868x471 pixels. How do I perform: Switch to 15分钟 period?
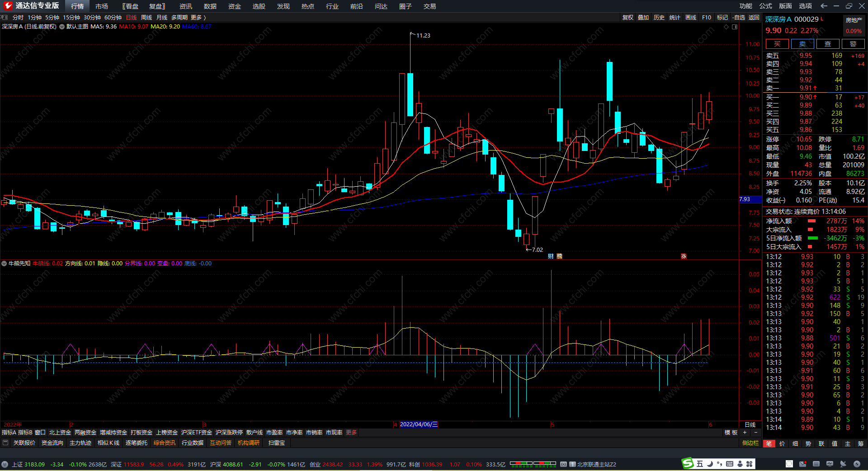pos(71,17)
